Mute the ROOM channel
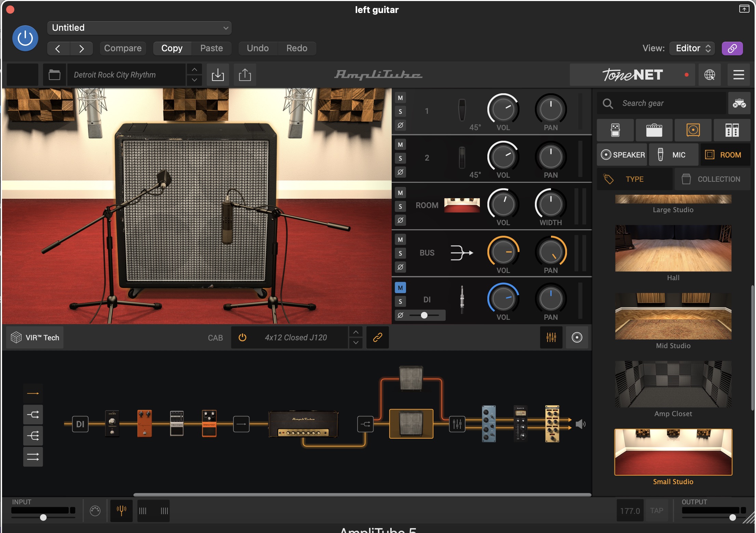Viewport: 756px width, 533px height. 400,193
